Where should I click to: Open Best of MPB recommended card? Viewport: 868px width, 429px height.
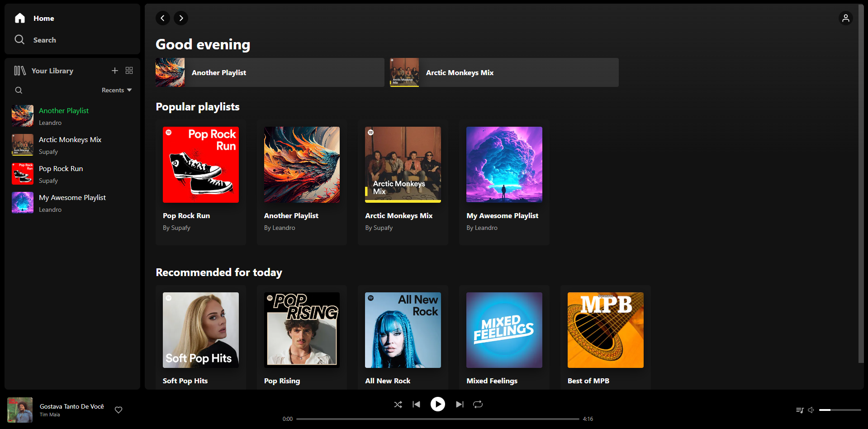pos(606,337)
